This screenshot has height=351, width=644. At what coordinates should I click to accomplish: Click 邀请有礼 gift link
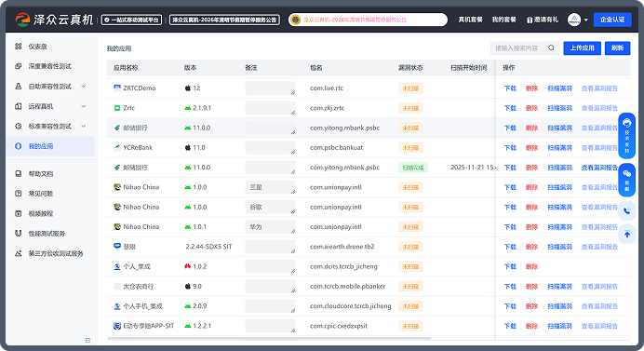[x=543, y=20]
